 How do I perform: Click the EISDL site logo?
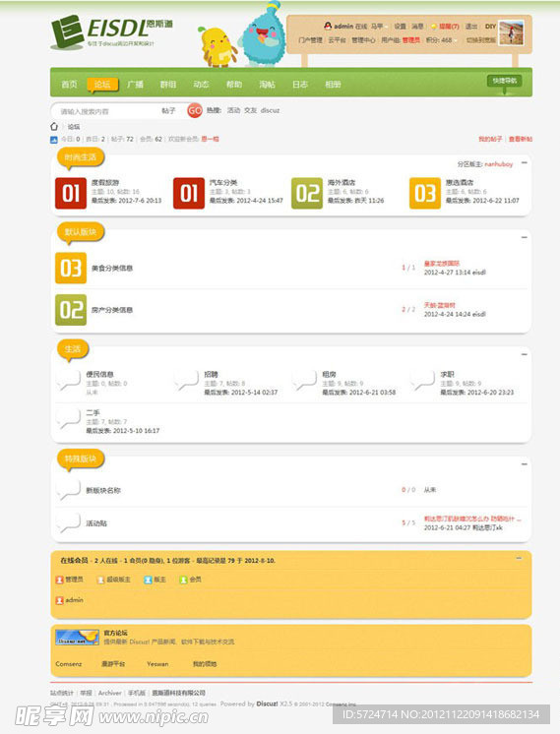click(111, 31)
